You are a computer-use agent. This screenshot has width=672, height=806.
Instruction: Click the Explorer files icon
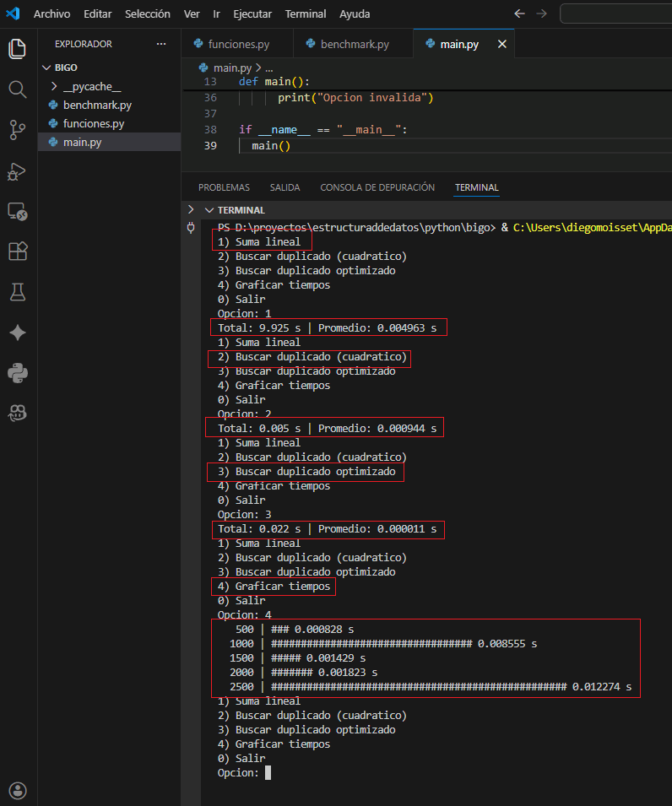(x=18, y=49)
